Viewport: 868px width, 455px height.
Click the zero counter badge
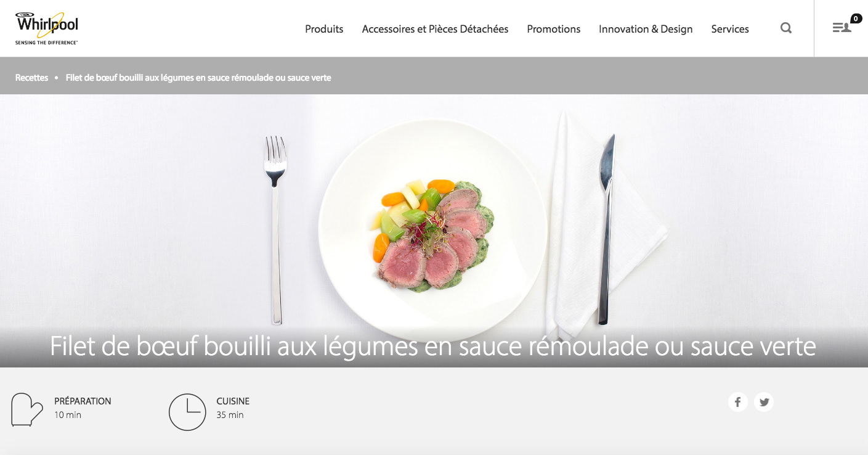[x=856, y=18]
